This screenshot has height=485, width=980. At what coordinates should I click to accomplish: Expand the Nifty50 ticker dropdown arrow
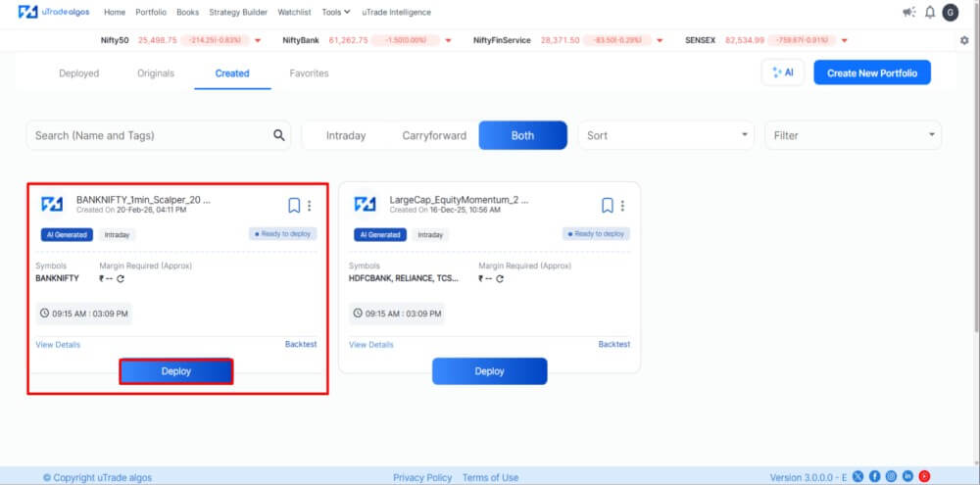click(258, 40)
